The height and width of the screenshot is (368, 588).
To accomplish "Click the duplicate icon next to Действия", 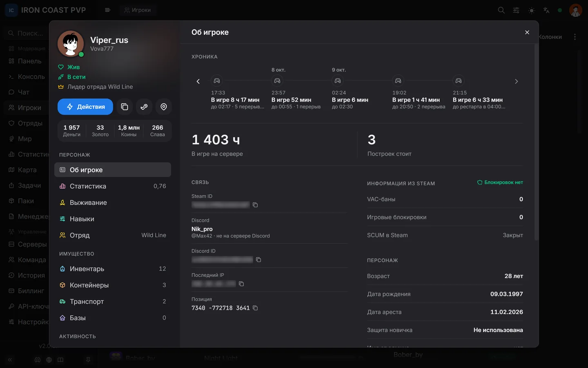I will pos(125,107).
